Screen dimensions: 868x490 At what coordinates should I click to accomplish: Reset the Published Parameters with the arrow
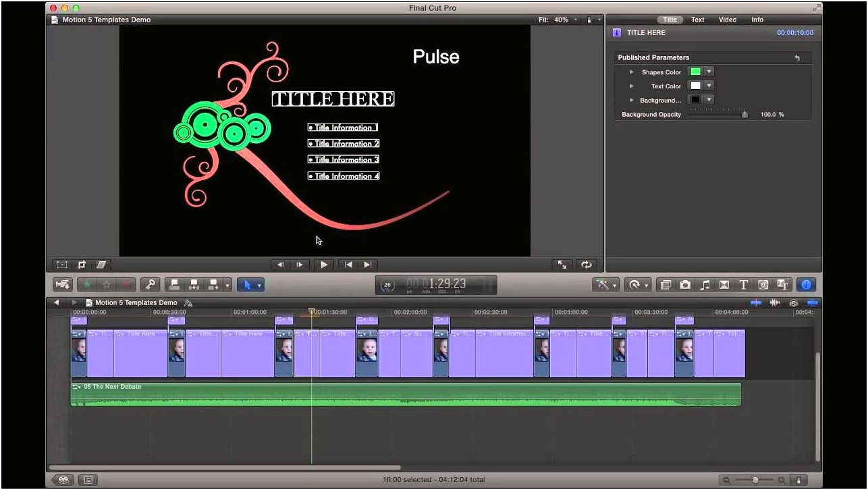797,58
